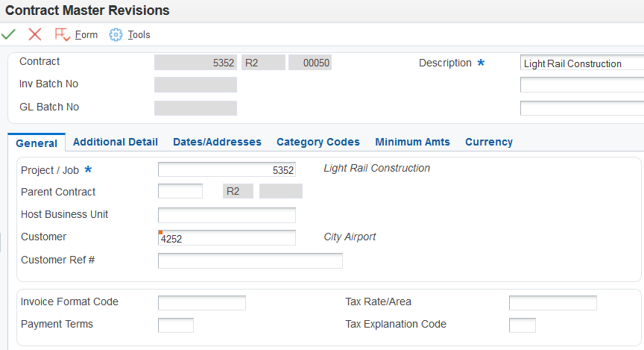Open the Minimum Amts tab

pos(412,142)
